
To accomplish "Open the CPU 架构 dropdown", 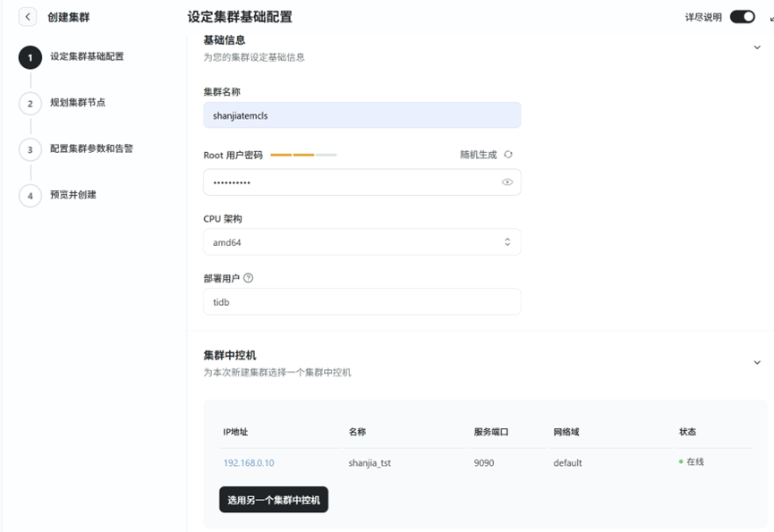I will click(361, 242).
